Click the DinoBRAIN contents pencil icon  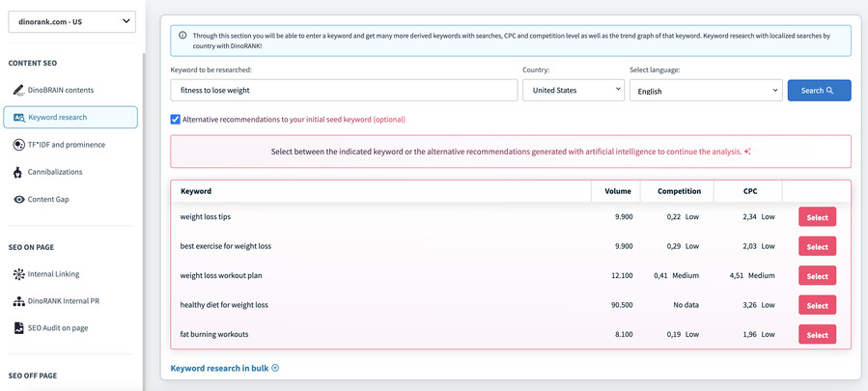(x=19, y=90)
